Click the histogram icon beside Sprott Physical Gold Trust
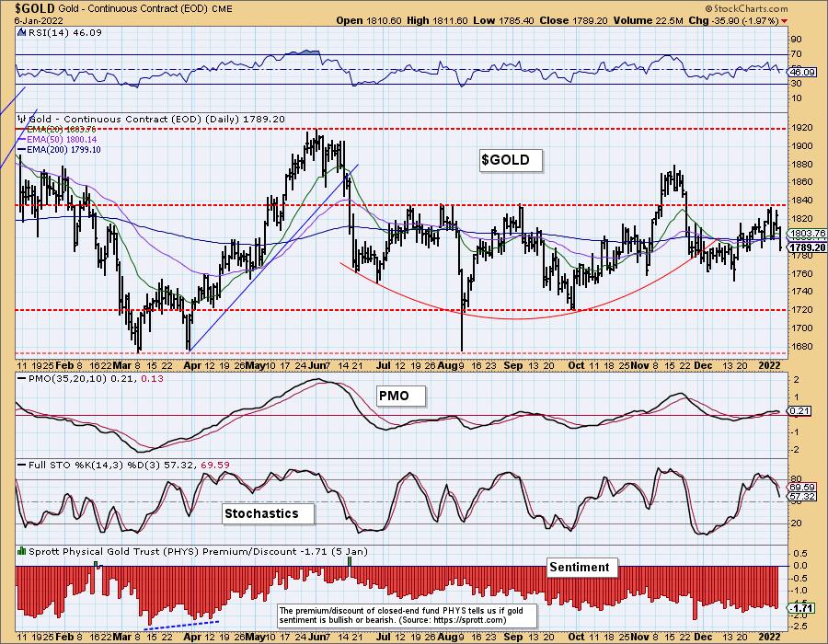 coord(22,551)
